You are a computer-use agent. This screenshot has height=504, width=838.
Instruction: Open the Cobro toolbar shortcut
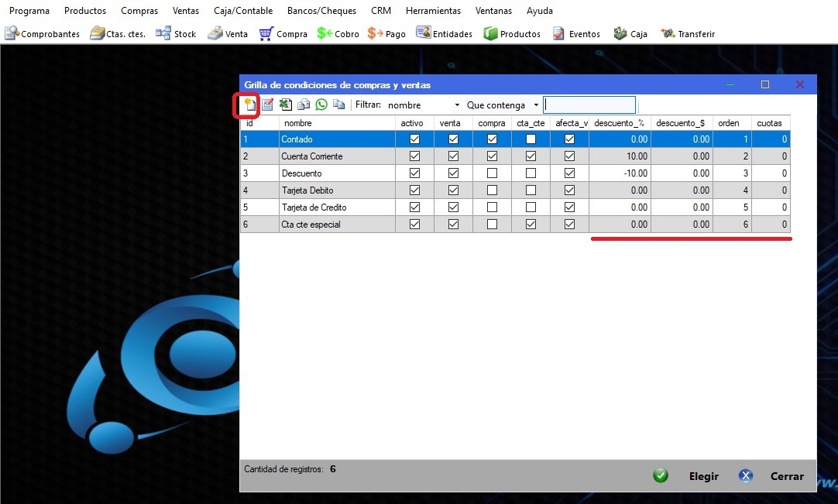(x=338, y=33)
